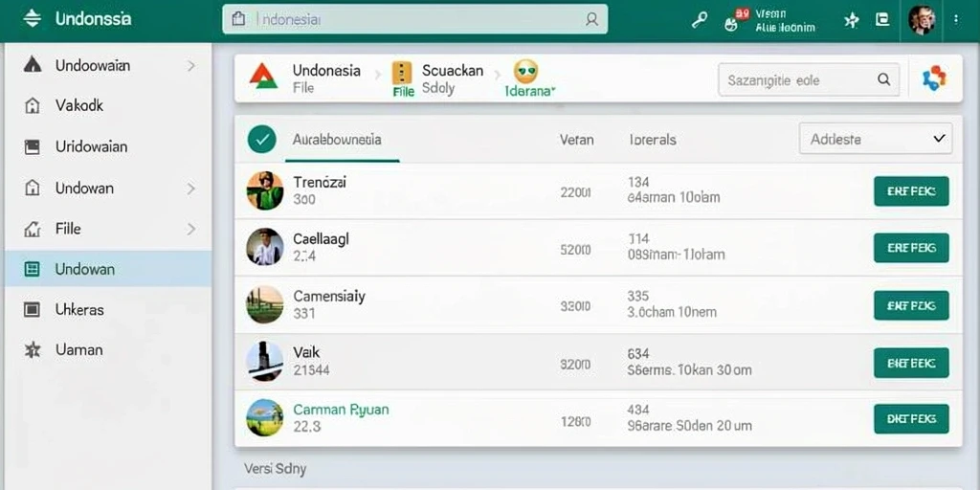Click the Uhkeras sidebar icon
980x490 pixels.
[x=32, y=309]
